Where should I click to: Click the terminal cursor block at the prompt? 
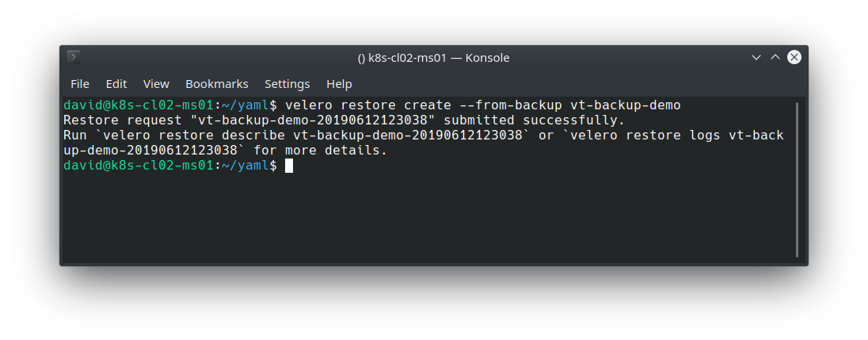[x=289, y=166]
